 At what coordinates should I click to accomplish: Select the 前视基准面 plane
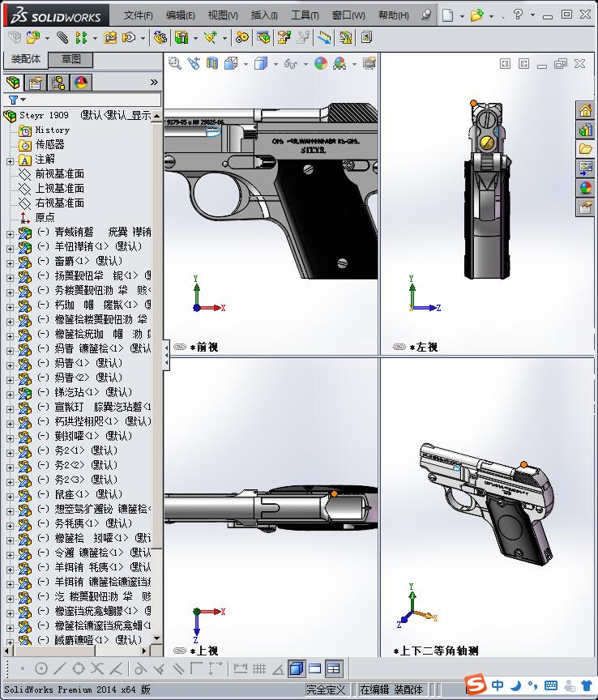59,174
